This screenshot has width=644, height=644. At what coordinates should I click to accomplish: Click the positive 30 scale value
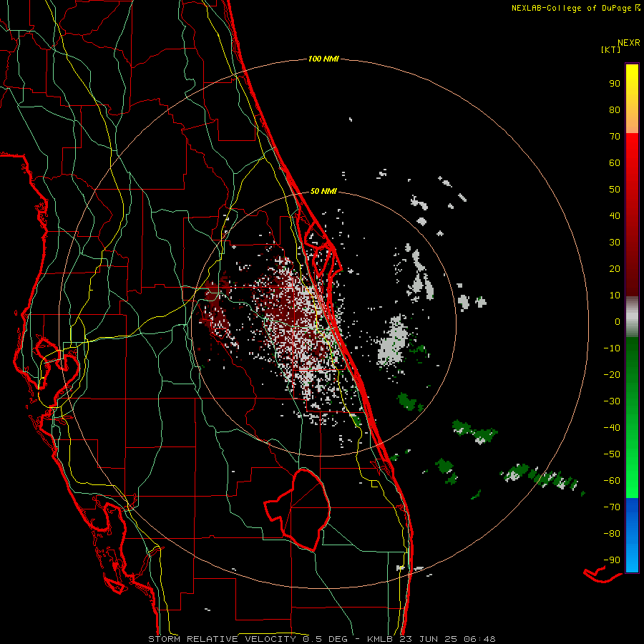[x=615, y=243]
